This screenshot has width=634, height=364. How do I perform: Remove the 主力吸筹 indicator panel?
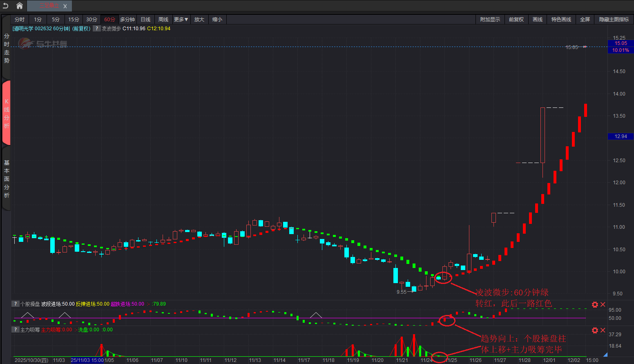tap(603, 330)
